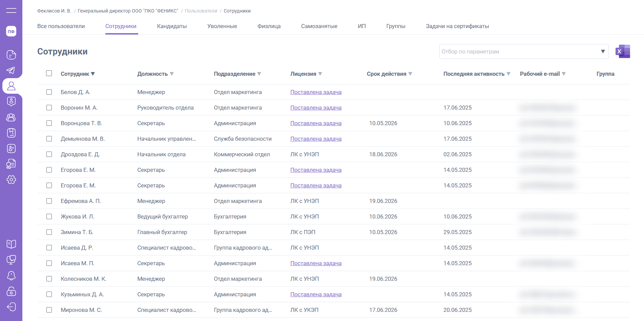Click Пользователи in the breadcrumb
This screenshot has height=321, width=644.
pyautogui.click(x=201, y=11)
